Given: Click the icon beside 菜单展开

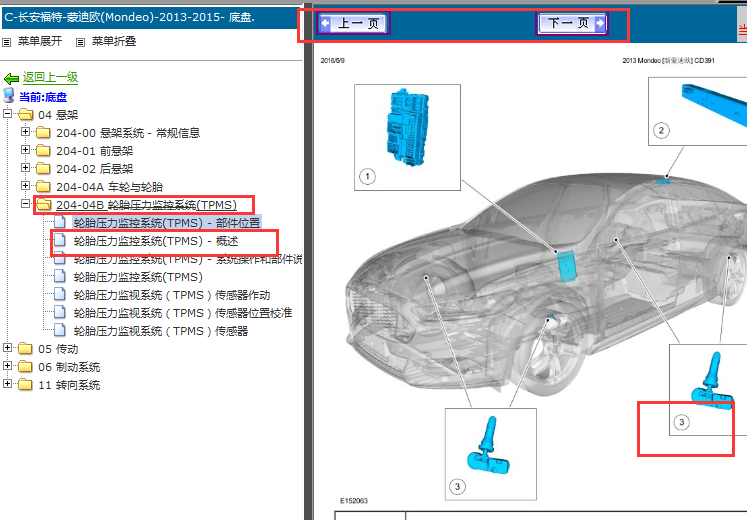Looking at the screenshot, I should pos(7,42).
